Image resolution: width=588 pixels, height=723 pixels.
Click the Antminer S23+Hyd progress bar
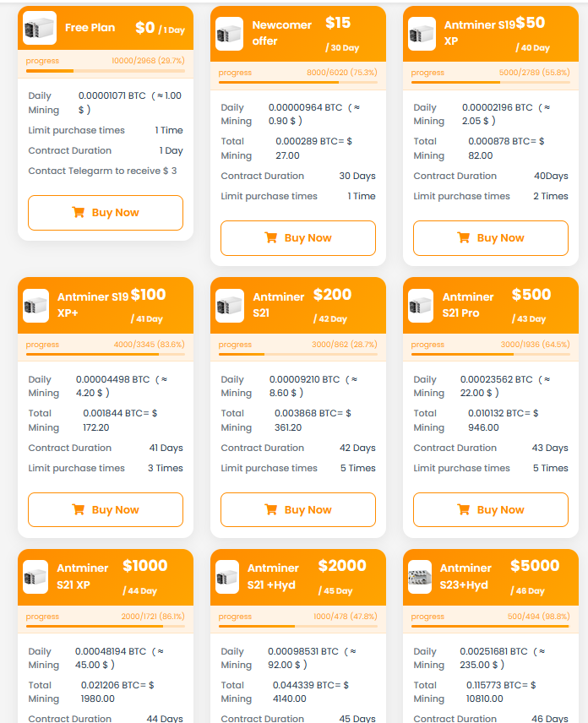tap(491, 627)
